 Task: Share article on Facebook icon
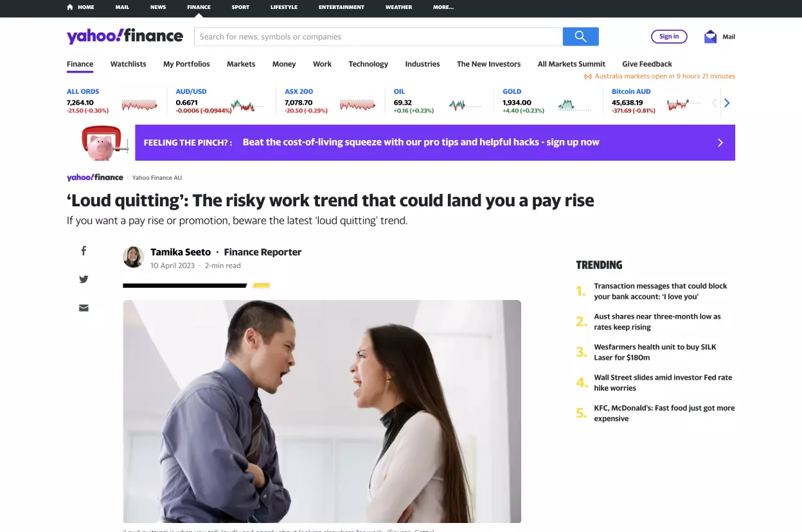point(84,251)
